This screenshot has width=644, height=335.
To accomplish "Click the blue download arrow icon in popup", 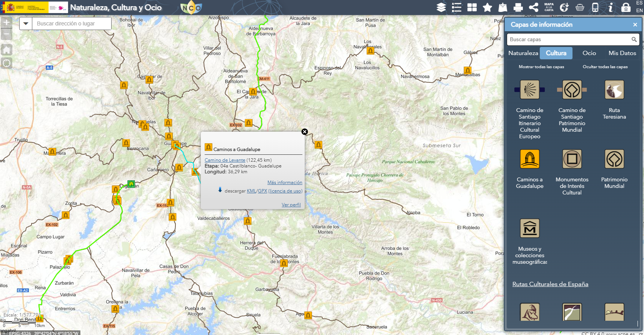I will click(220, 190).
